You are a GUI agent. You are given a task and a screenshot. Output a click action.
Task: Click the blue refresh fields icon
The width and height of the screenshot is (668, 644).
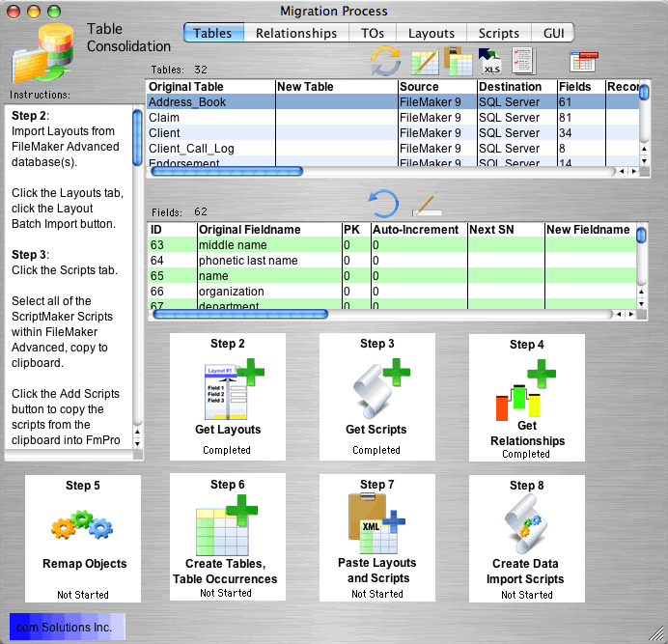point(384,204)
